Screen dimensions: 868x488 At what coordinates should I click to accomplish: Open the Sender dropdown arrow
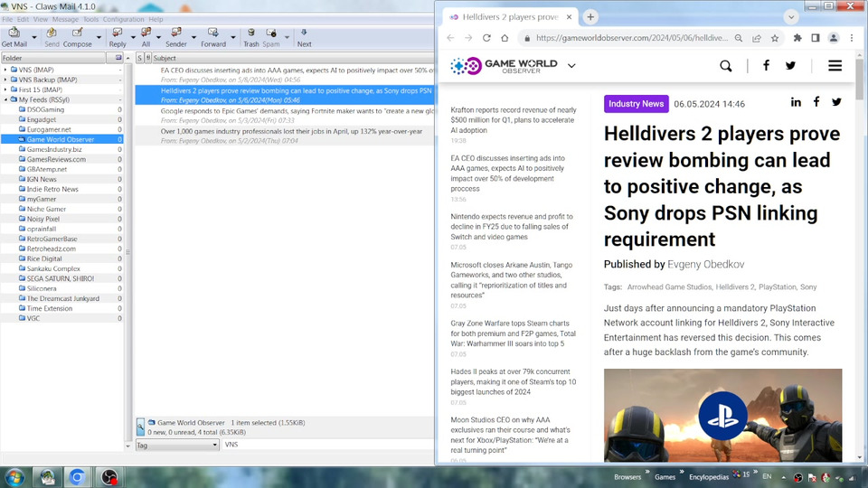tap(193, 38)
